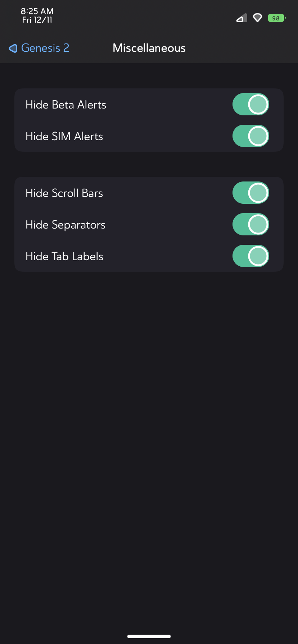Screen dimensions: 298x644
Task: Tap the white home indicator bar
Action: [149, 636]
